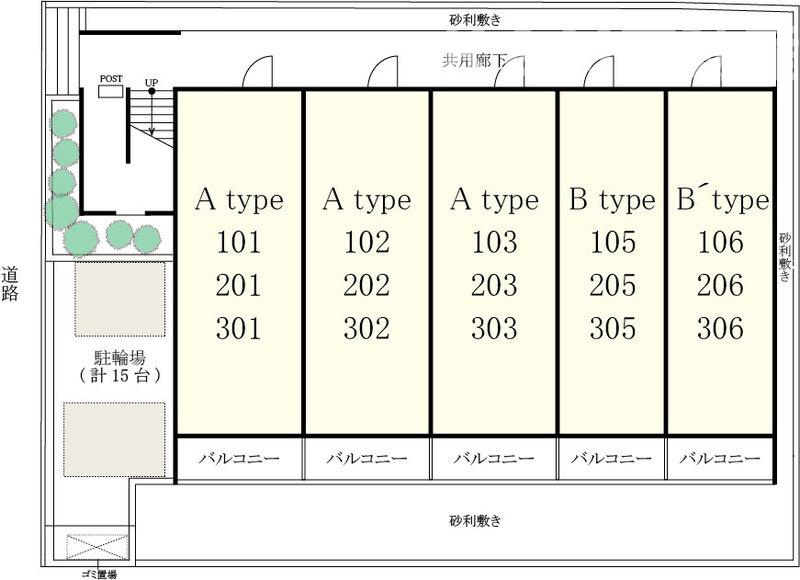Select the B type unit 105 block
Image resolution: width=800 pixels, height=580 pixels.
(611, 260)
